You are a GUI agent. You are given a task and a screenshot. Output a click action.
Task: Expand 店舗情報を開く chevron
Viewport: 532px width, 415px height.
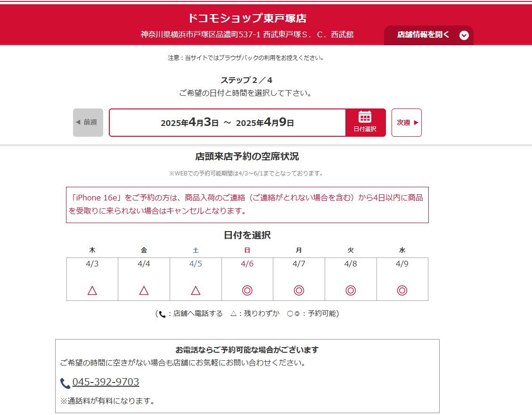(464, 35)
